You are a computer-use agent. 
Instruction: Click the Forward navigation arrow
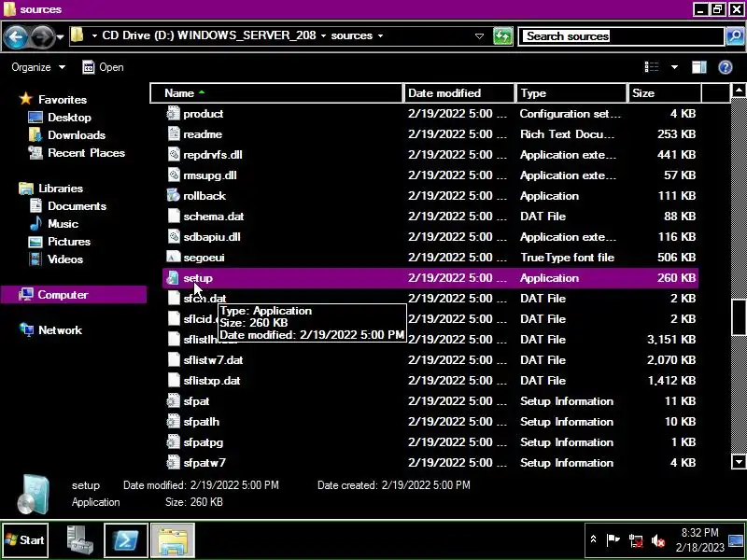pos(43,36)
